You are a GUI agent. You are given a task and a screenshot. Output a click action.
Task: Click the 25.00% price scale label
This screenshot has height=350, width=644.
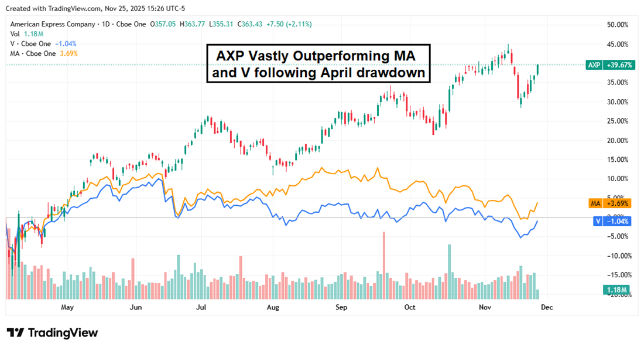(618, 121)
